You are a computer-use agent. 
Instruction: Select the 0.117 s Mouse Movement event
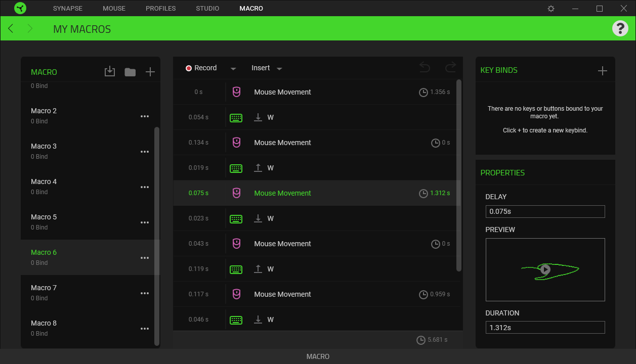click(315, 294)
